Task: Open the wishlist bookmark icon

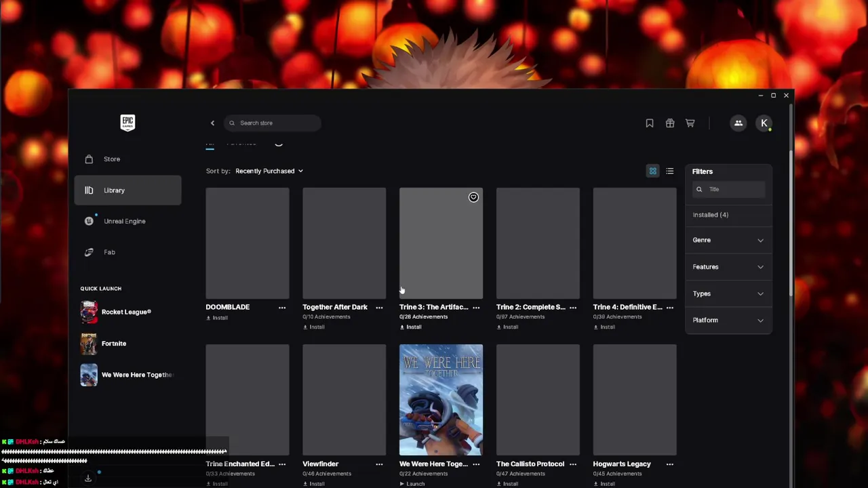Action: (x=650, y=123)
